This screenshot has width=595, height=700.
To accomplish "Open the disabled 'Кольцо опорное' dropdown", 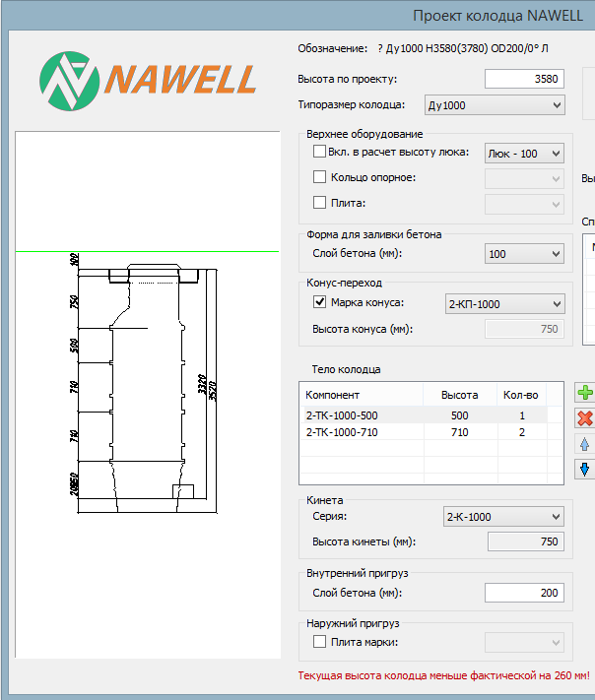I will [524, 179].
